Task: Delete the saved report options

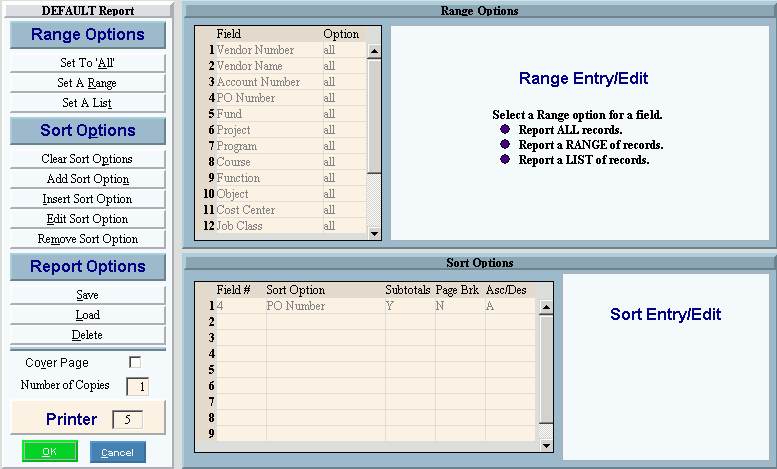Action: coord(88,335)
